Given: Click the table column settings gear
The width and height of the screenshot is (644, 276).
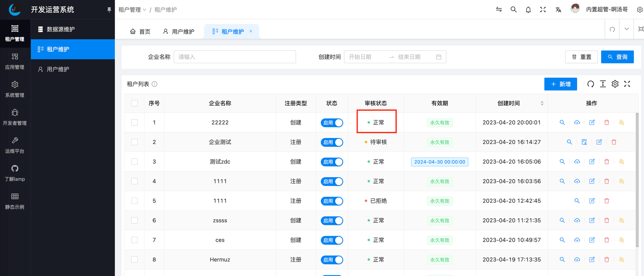Looking at the screenshot, I should [x=615, y=84].
